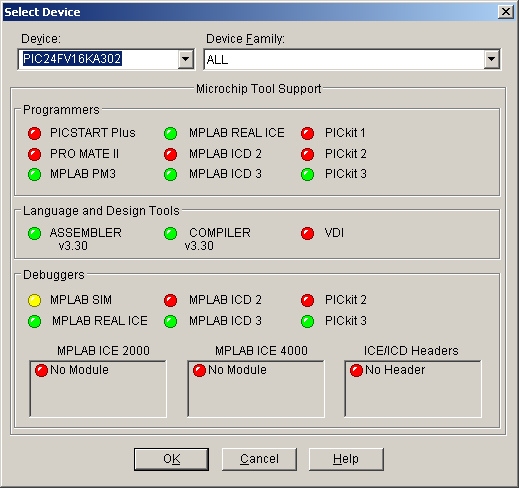Click the Cancel button
This screenshot has height=488, width=519.
(x=259, y=459)
